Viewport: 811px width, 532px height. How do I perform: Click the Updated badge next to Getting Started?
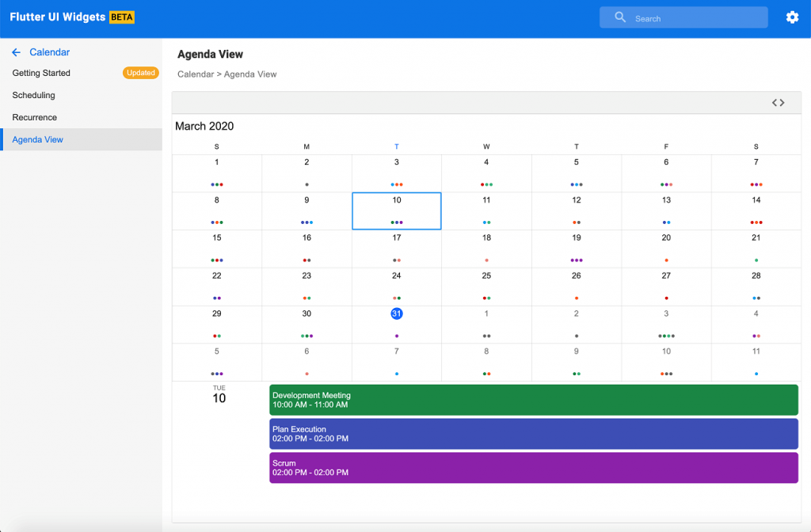pyautogui.click(x=141, y=73)
